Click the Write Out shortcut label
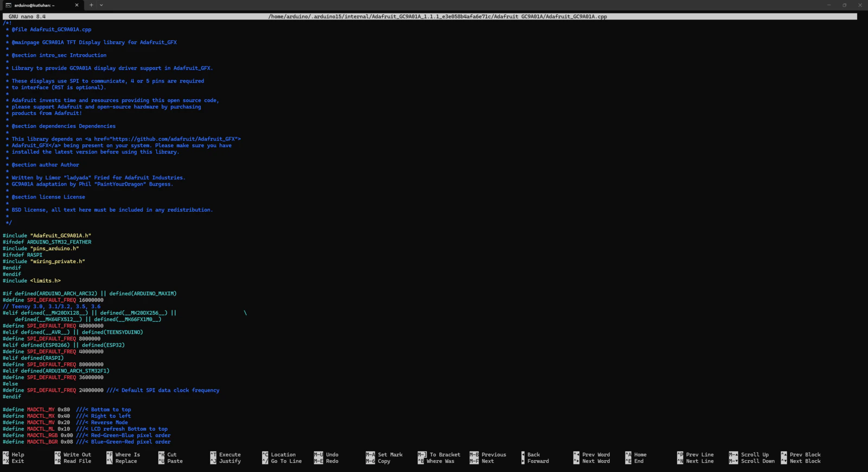The height and width of the screenshot is (472, 868). click(77, 455)
